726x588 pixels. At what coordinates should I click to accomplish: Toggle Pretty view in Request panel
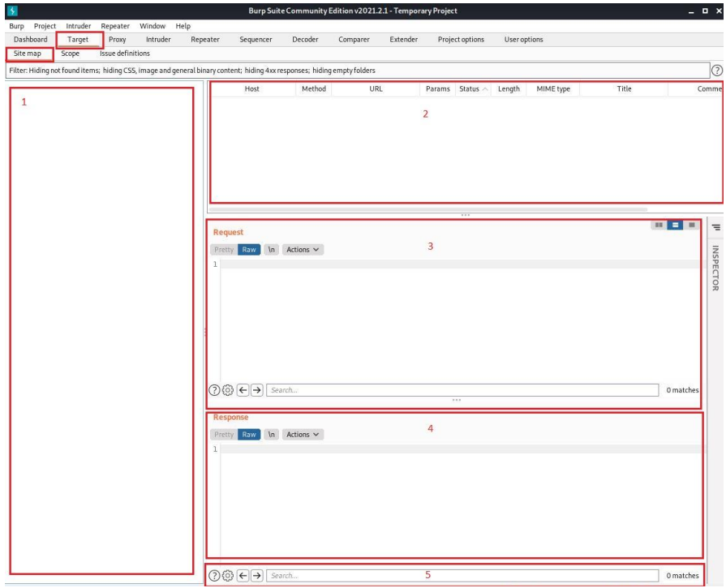[x=224, y=250]
